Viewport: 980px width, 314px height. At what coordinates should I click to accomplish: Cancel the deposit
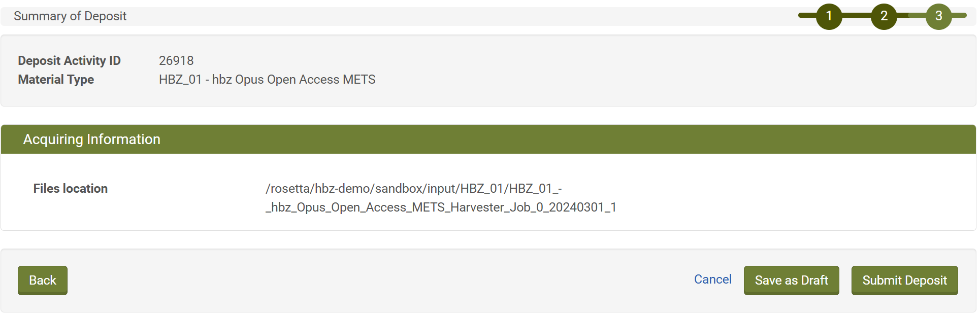point(712,280)
